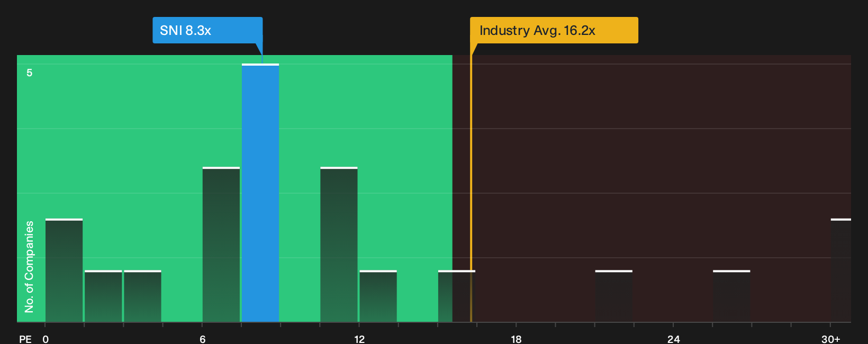Click the dark bar between 18 and 24
Screen dimensions: 868x344
[614, 296]
